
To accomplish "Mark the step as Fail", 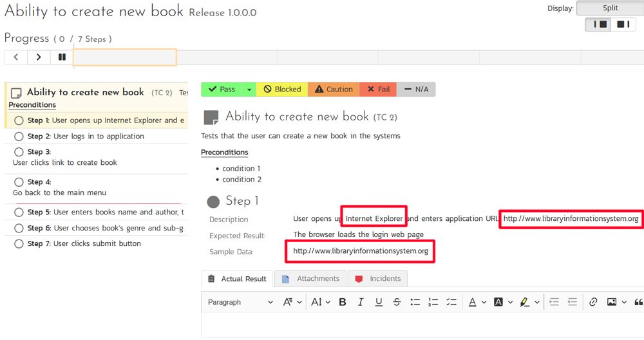I will point(379,90).
